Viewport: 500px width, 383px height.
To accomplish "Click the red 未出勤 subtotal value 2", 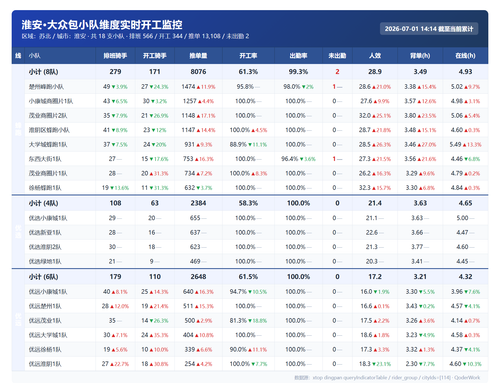I will 337,72.
